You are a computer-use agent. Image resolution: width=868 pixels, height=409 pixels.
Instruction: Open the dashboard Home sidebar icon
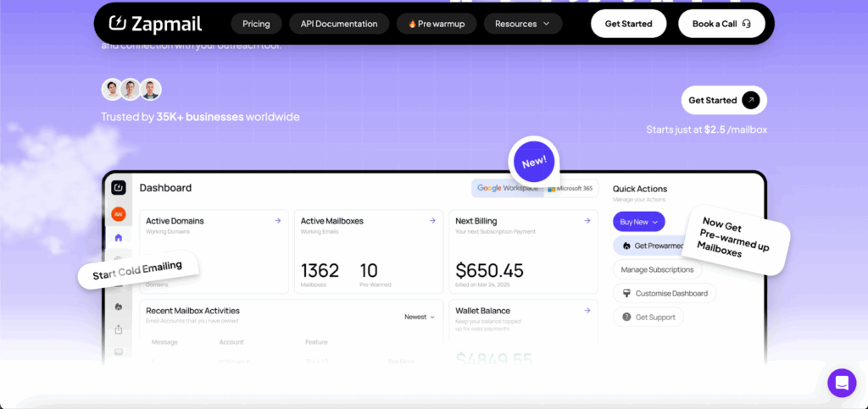(119, 238)
